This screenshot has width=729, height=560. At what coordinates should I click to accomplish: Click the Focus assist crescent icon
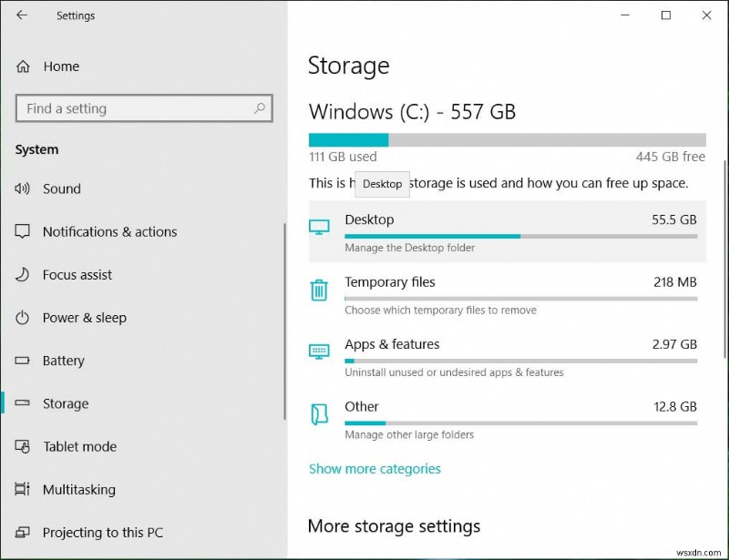[x=22, y=274]
